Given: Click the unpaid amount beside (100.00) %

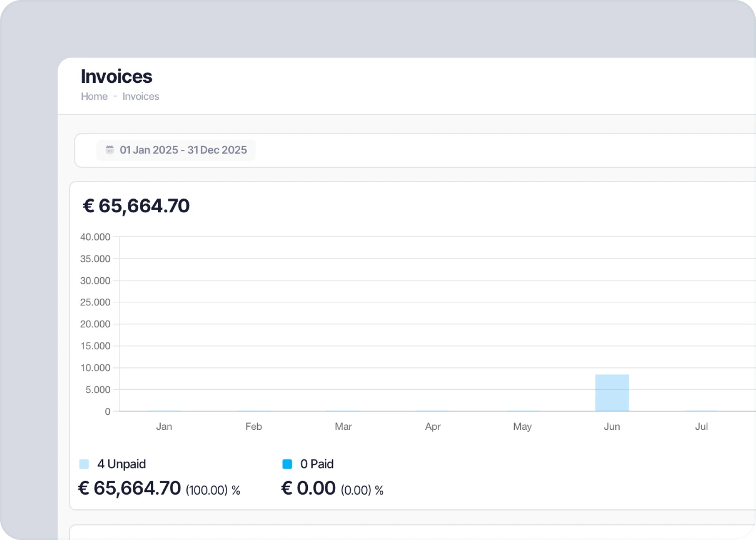Looking at the screenshot, I should (x=130, y=488).
